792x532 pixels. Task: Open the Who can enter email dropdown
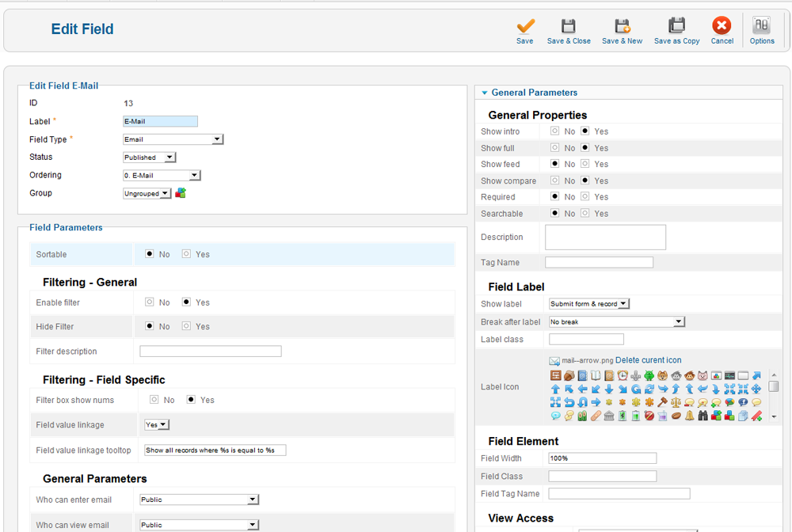coord(199,500)
